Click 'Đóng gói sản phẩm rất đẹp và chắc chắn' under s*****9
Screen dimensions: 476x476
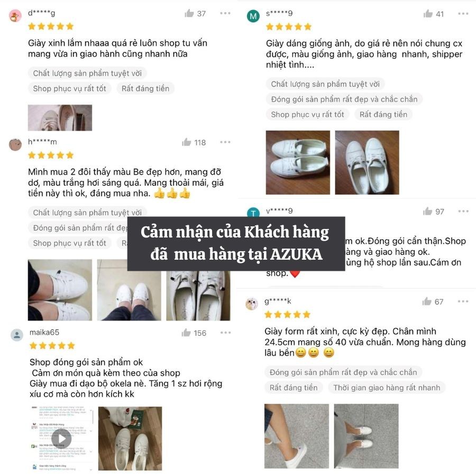344,99
